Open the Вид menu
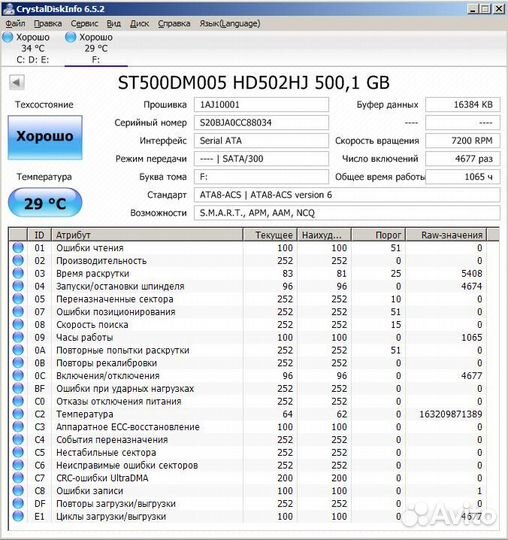The height and width of the screenshot is (540, 508). click(114, 24)
